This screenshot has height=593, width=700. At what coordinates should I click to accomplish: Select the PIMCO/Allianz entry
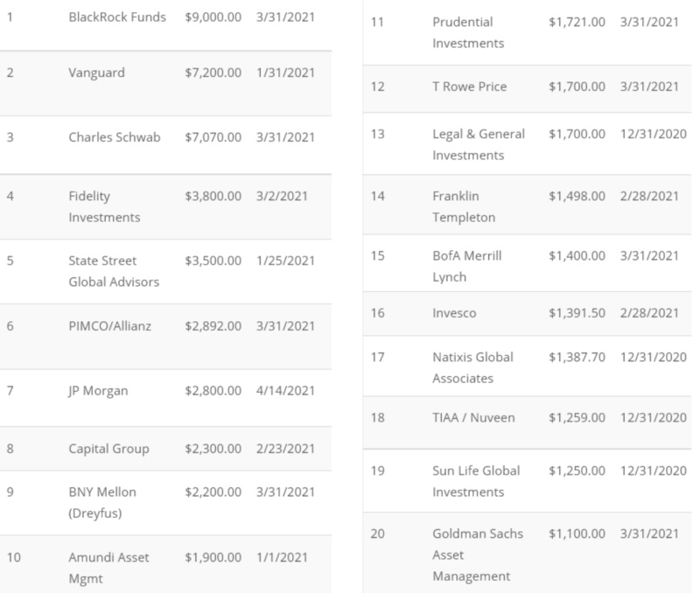point(109,326)
